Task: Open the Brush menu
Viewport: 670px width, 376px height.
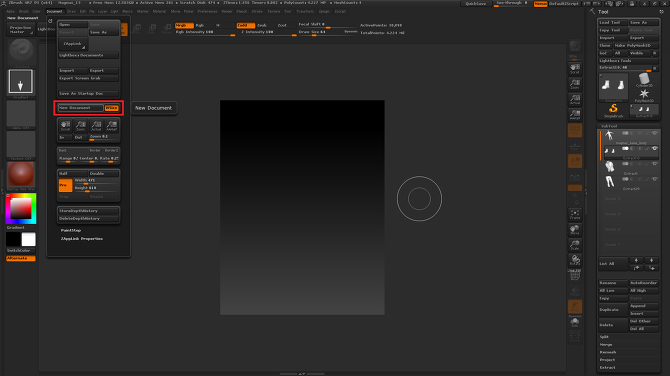Action: [x=24, y=12]
